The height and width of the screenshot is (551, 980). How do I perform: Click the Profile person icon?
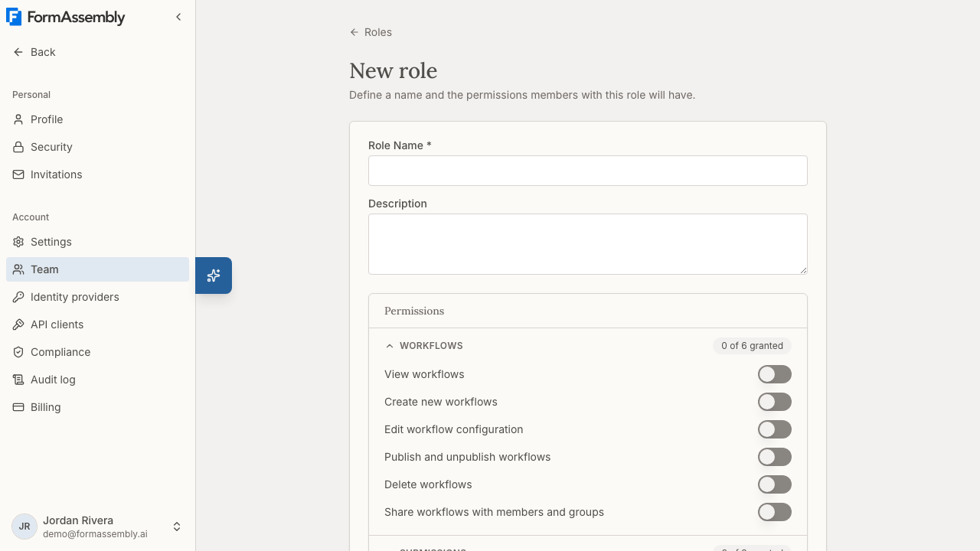point(18,119)
